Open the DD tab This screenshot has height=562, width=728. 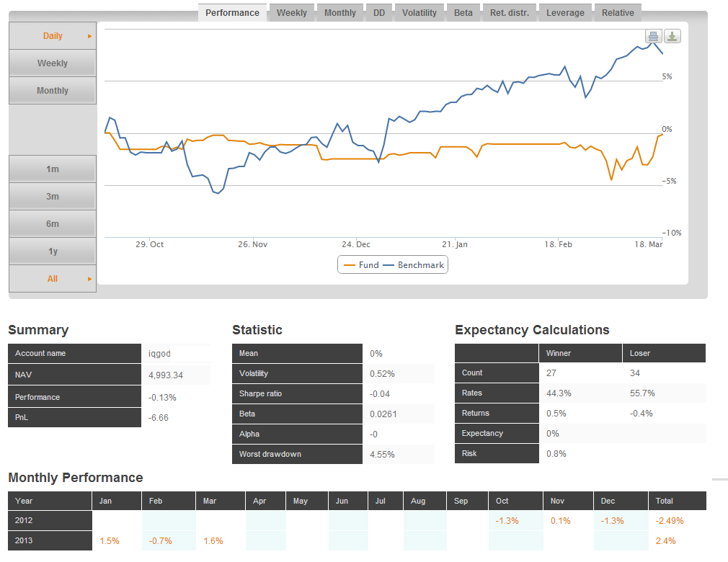click(x=379, y=13)
